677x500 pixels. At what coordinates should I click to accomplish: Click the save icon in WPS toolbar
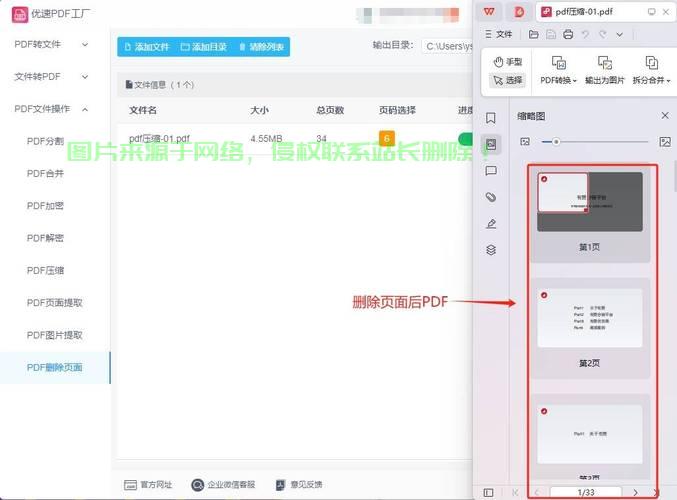[551, 34]
